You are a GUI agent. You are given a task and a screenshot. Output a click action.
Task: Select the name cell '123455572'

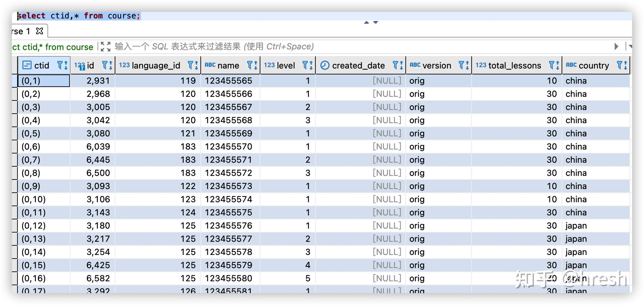230,173
